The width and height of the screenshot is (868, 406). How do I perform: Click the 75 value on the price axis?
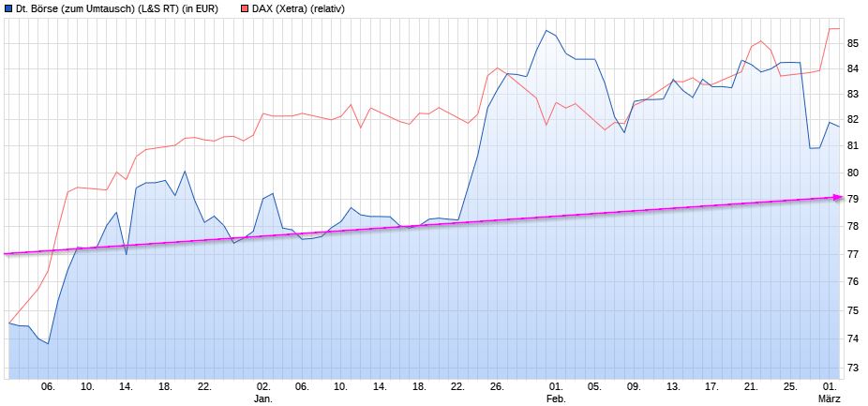point(853,310)
